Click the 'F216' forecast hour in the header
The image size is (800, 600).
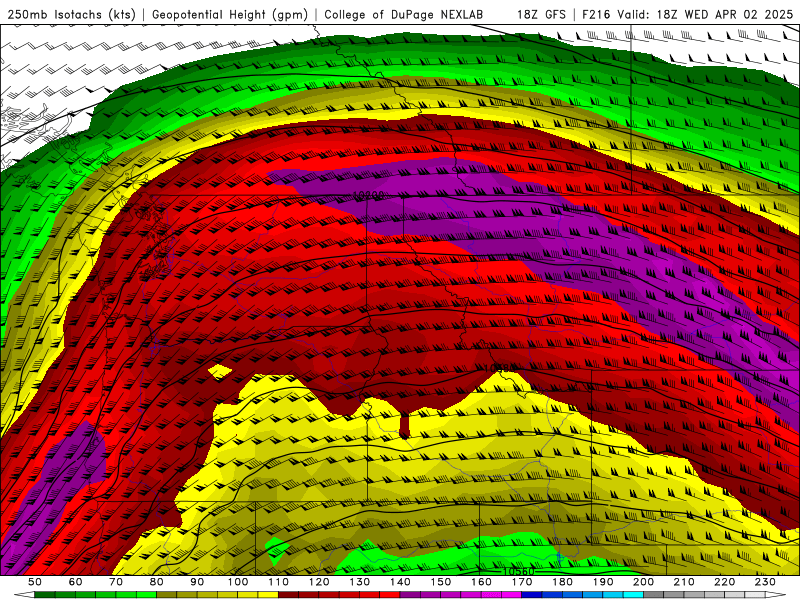point(597,14)
